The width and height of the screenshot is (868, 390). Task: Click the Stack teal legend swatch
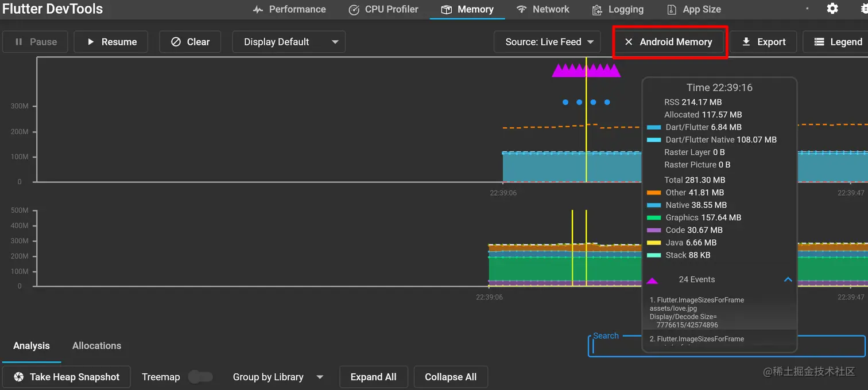coord(654,256)
